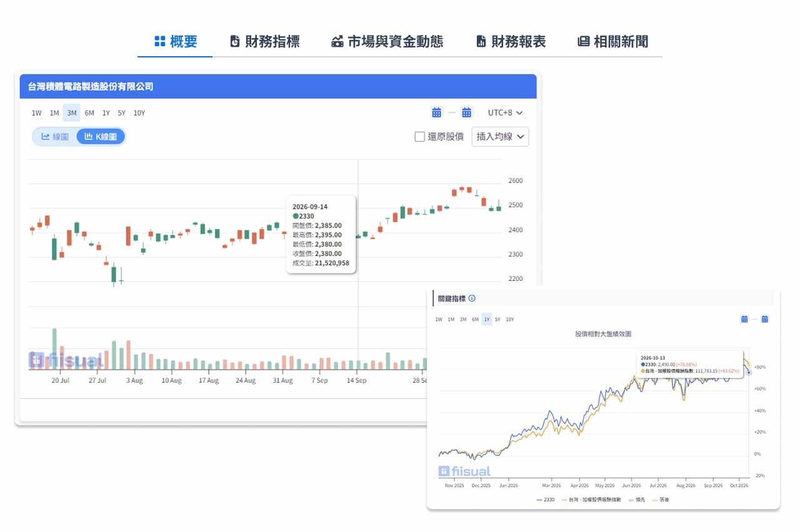Pick 5Y range on the K-line chart
Screen dimensions: 800x532
(121, 113)
